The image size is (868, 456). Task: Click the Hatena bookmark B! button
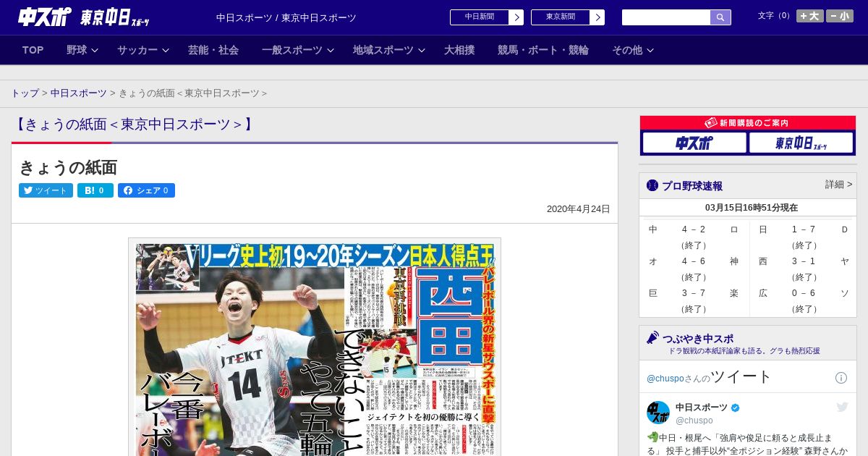click(95, 190)
